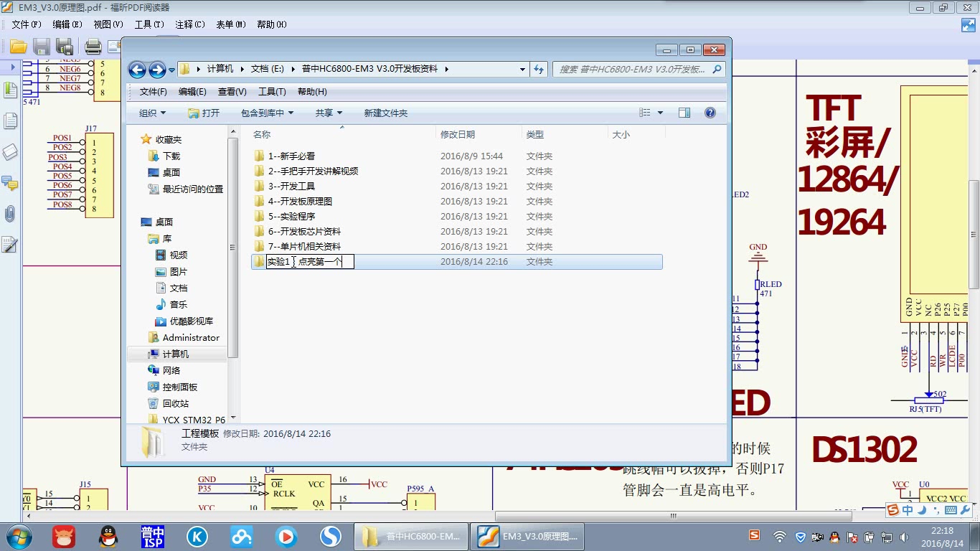
Task: Toggle the preview pane in Explorer toolbar
Action: (x=684, y=113)
